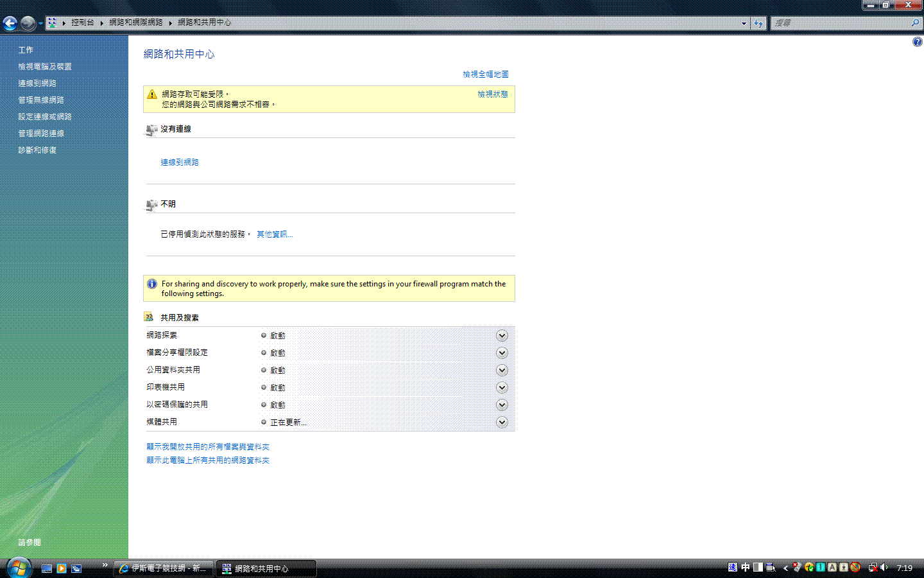This screenshot has width=924, height=578.
Task: Expand the 媒體共用 settings row
Action: (x=502, y=423)
